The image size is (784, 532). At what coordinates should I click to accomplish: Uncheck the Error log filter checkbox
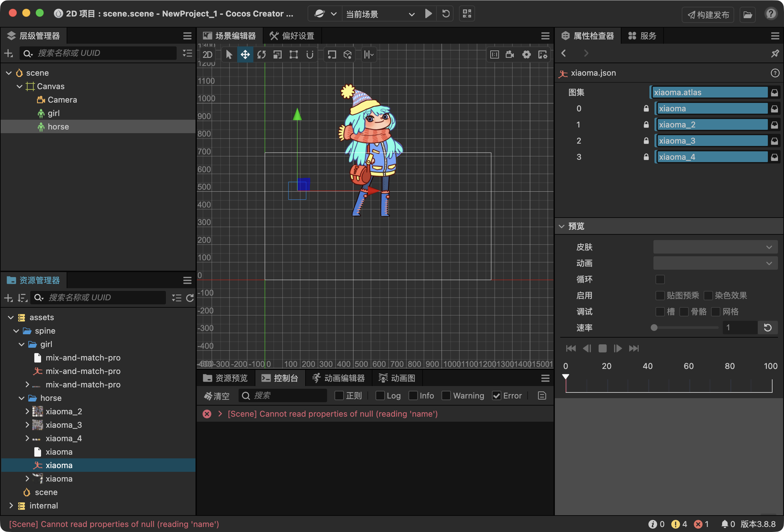pyautogui.click(x=496, y=395)
